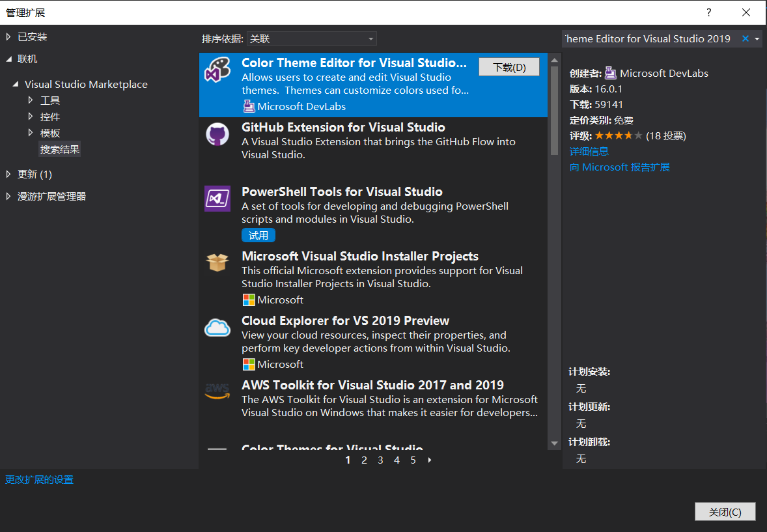Expand the 模板 subcategory
Viewport: 767px width, 532px height.
coord(31,133)
